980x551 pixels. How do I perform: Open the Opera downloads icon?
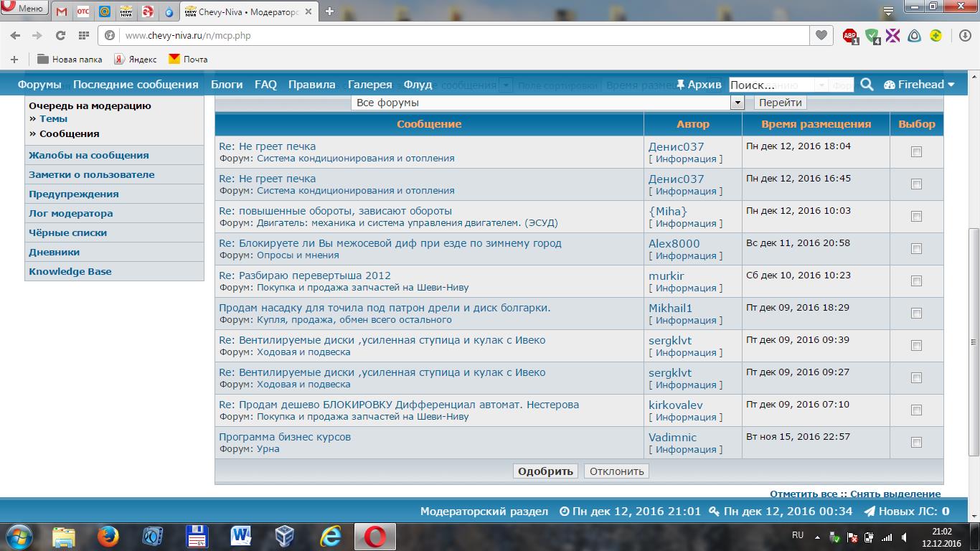pyautogui.click(x=965, y=35)
